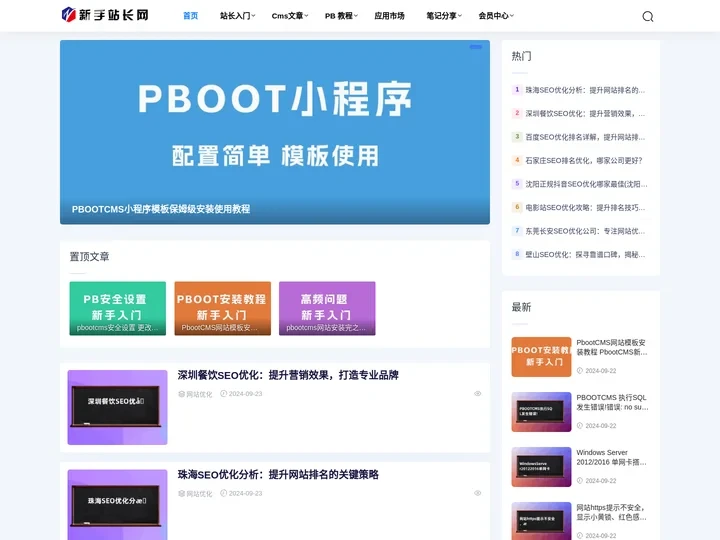
Task: Click clock icon beside Windows Server 2012/2016 date
Action: pos(579,481)
